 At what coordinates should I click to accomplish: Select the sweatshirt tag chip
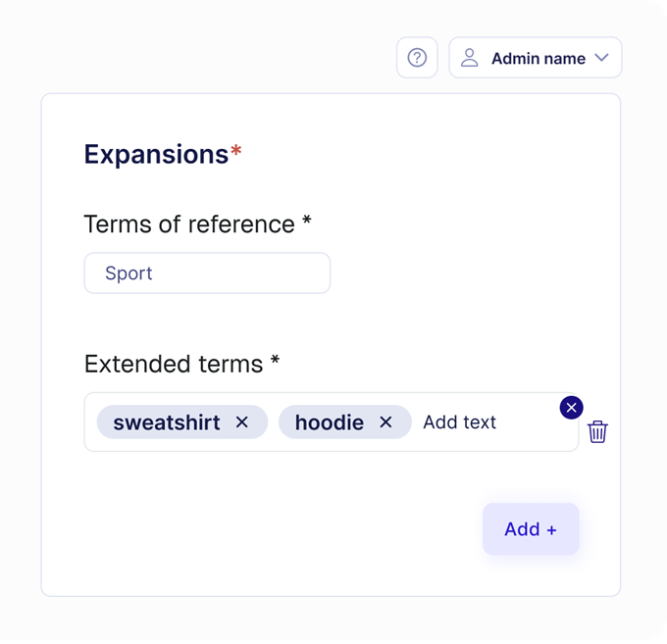coord(167,422)
